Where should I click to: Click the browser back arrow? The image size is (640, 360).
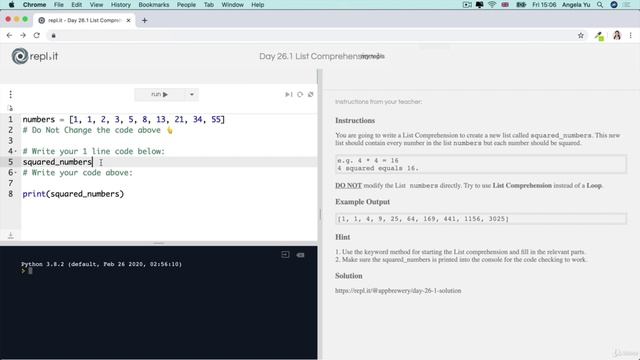tap(9, 36)
